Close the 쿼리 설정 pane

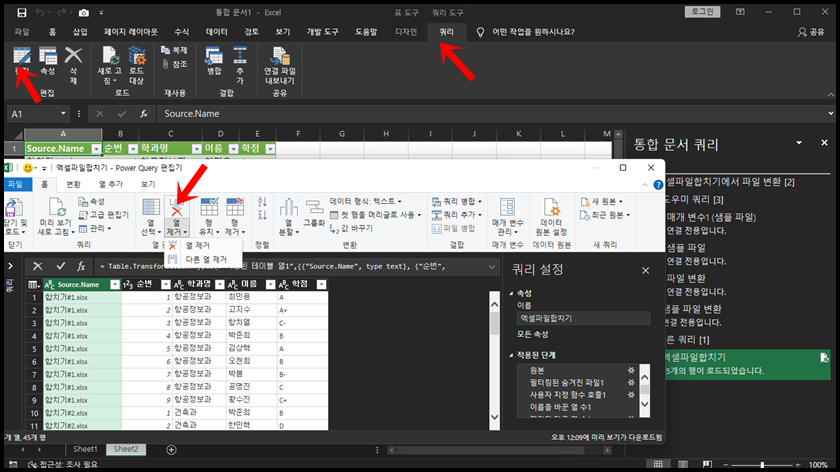pos(646,271)
